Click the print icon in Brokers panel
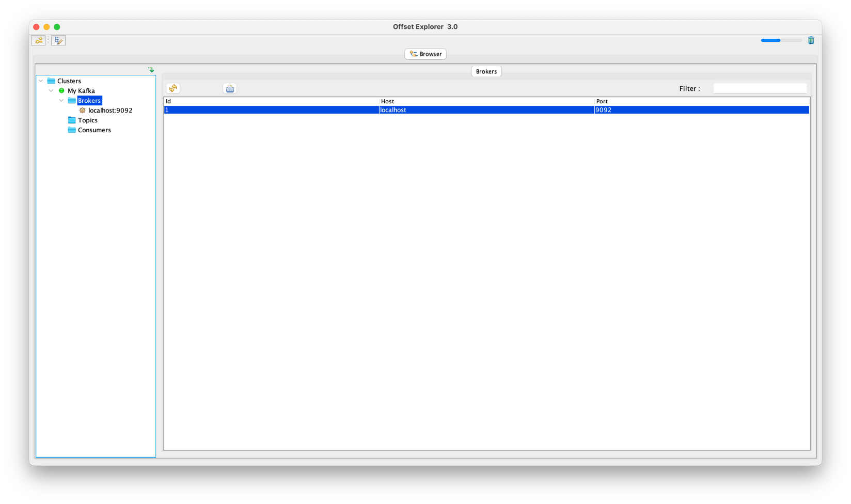The image size is (851, 504). click(x=230, y=89)
